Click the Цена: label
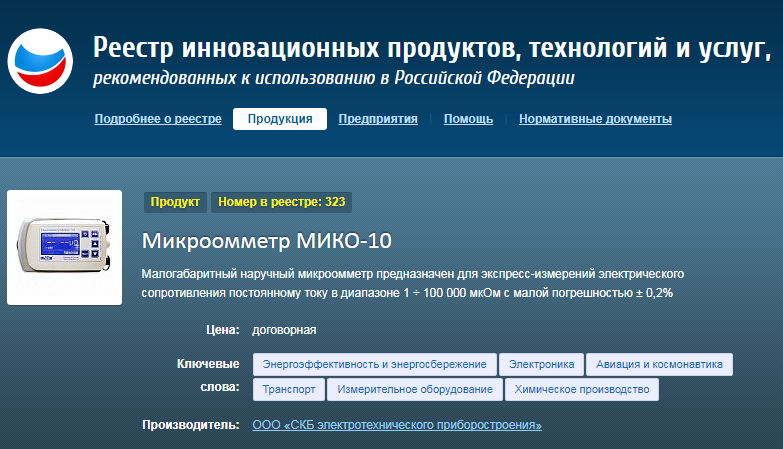 223,330
